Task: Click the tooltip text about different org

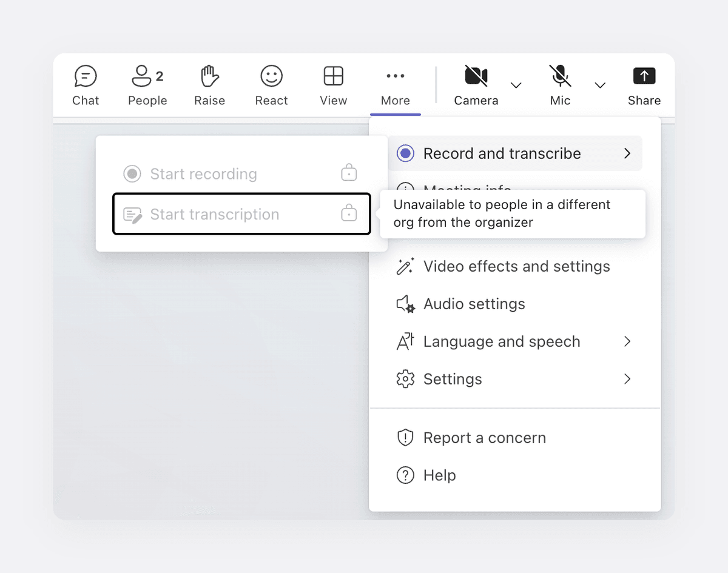Action: (502, 213)
